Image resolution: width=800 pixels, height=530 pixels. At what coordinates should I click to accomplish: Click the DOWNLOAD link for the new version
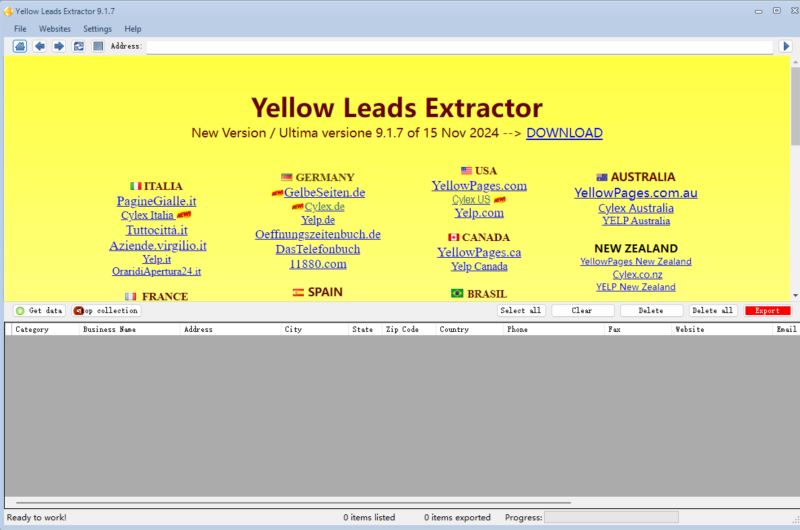(564, 133)
